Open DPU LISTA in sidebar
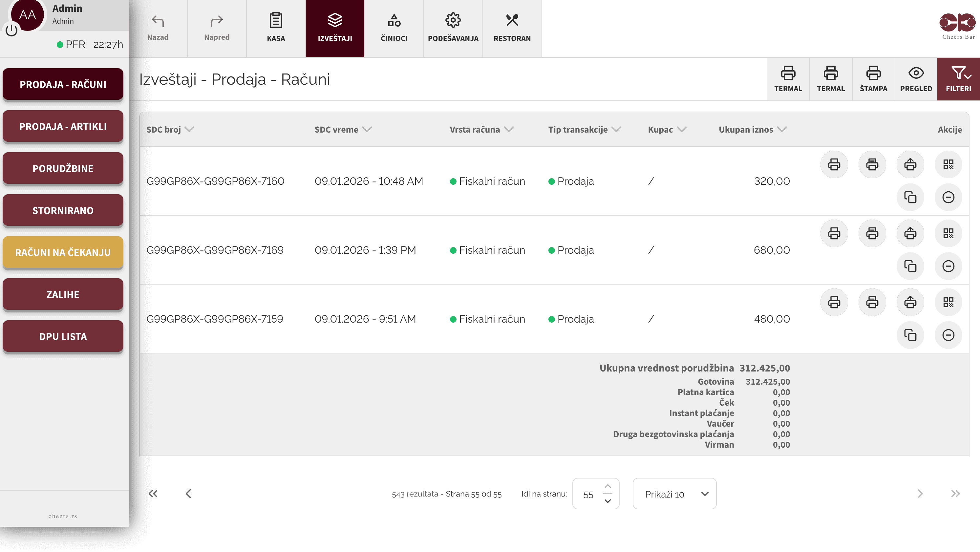 63,336
